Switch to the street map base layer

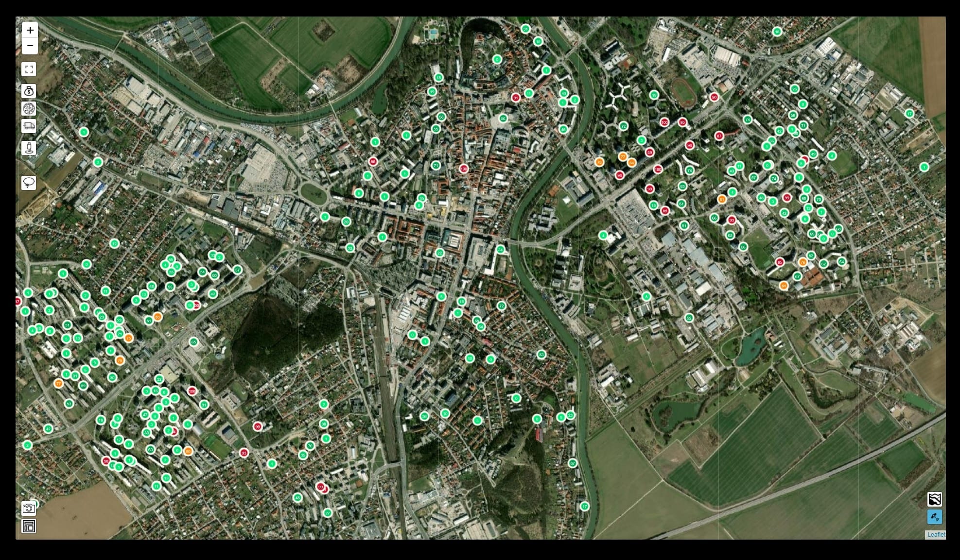(934, 499)
